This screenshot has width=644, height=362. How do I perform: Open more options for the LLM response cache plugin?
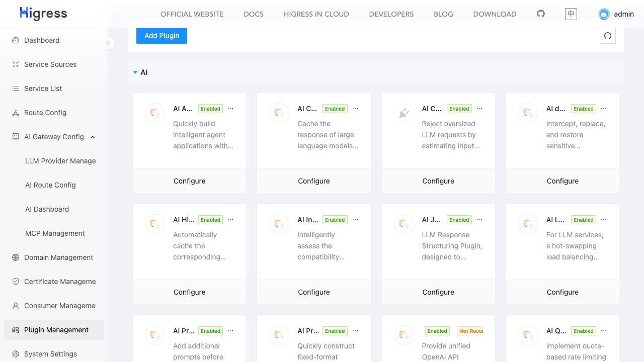[x=355, y=109]
